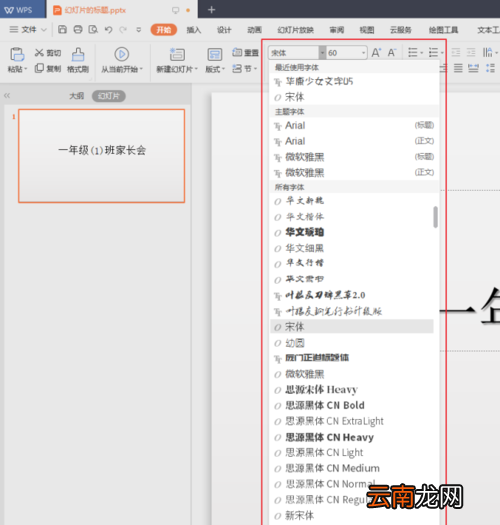This screenshot has height=525, width=500.
Task: Switch to 幻灯片 thumbnail view
Action: 109,96
